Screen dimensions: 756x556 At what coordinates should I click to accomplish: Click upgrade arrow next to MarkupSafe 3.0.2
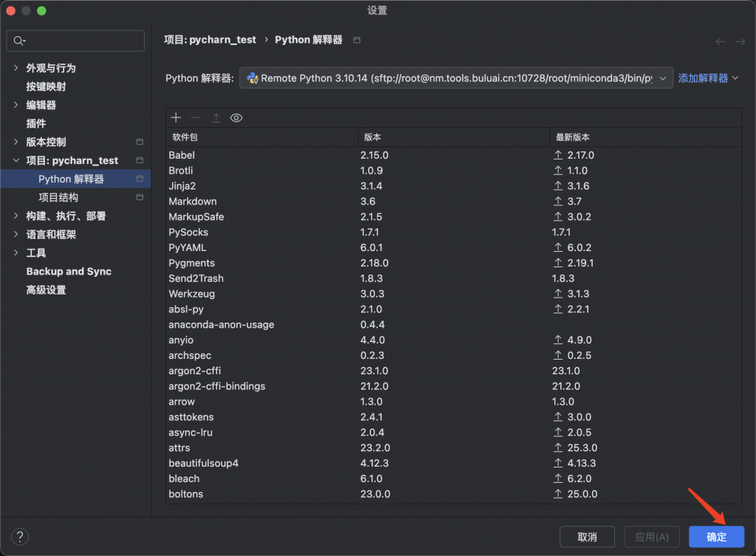pyautogui.click(x=558, y=216)
